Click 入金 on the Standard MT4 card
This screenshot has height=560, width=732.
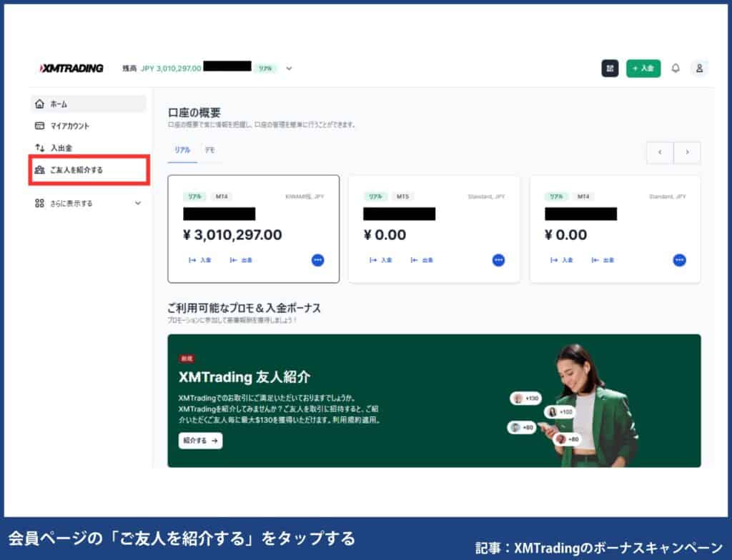pyautogui.click(x=562, y=260)
